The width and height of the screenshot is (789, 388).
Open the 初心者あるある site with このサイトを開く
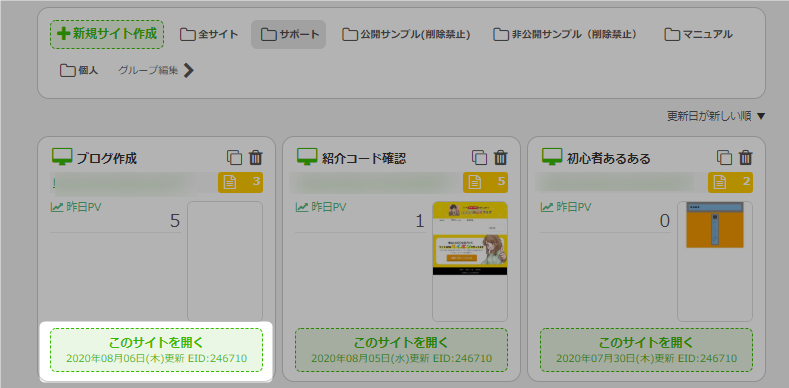click(647, 350)
